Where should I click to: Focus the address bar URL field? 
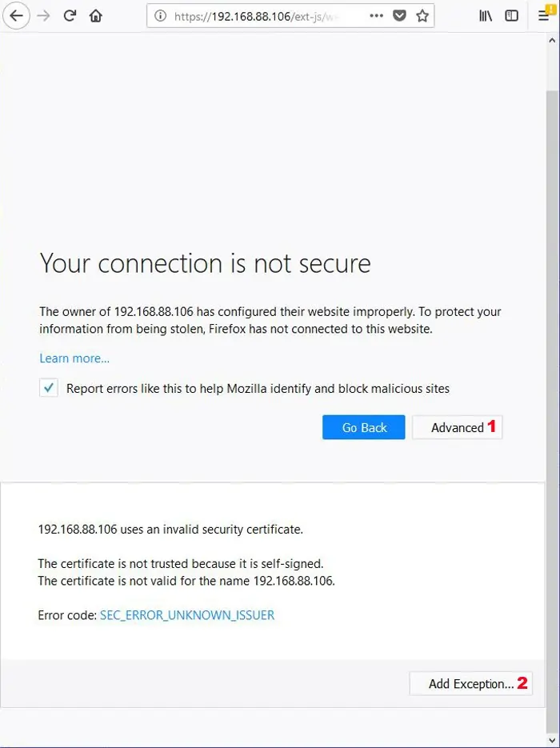264,16
